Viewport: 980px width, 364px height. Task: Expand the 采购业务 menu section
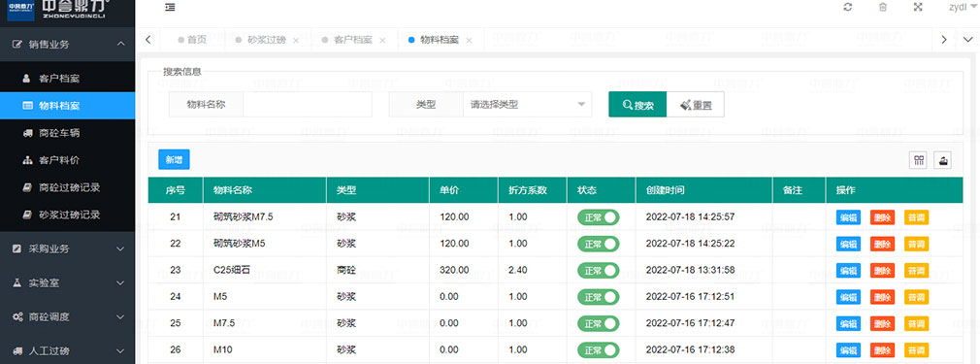68,248
